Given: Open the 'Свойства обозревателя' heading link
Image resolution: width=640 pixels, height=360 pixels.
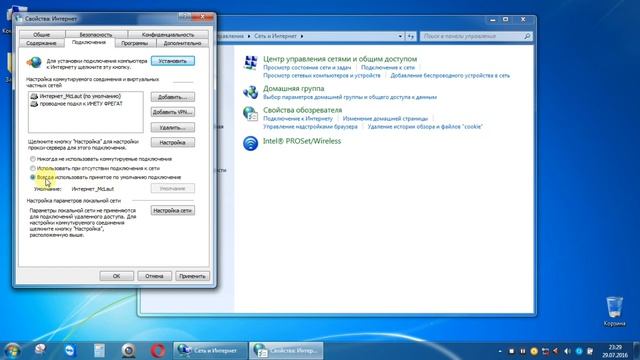Looking at the screenshot, I should [x=302, y=110].
